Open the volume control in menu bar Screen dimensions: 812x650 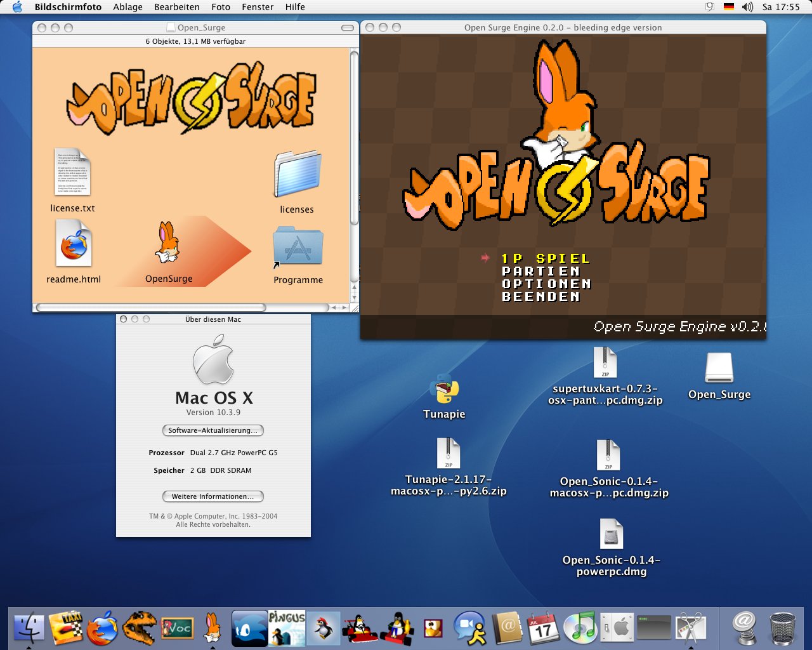(747, 7)
